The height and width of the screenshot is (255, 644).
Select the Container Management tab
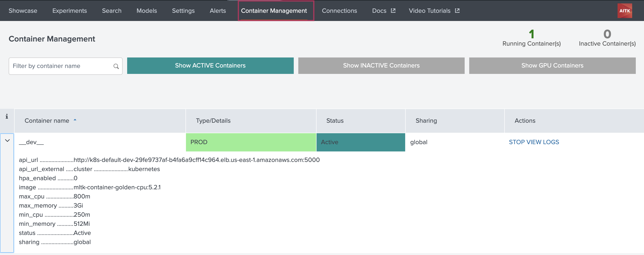pos(274,11)
